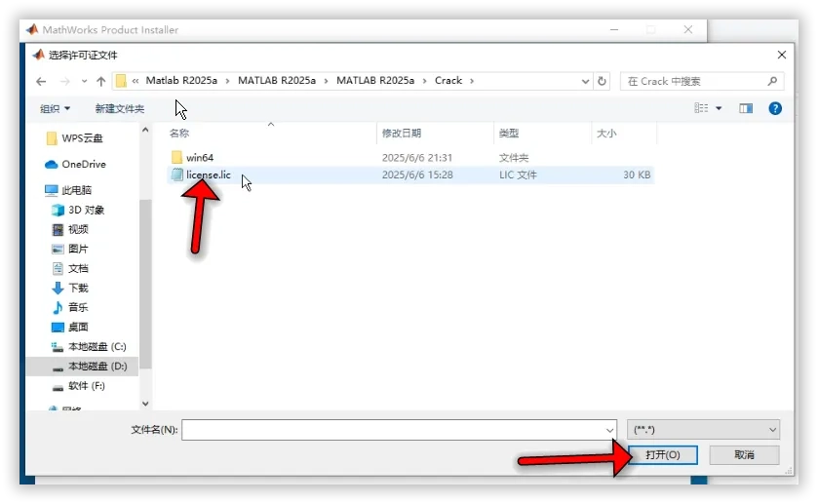
Task: Close the 选择许可证文件 dialog
Action: pyautogui.click(x=782, y=55)
